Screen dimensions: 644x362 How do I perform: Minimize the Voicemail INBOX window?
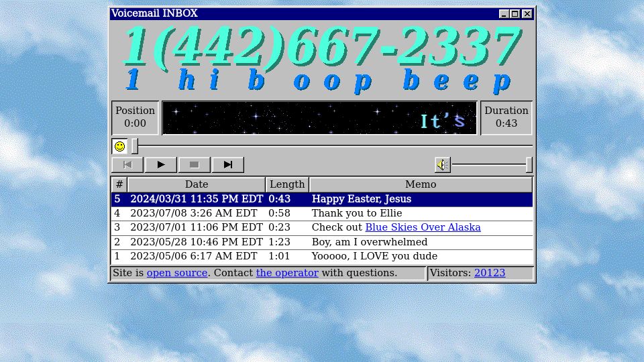pos(504,14)
